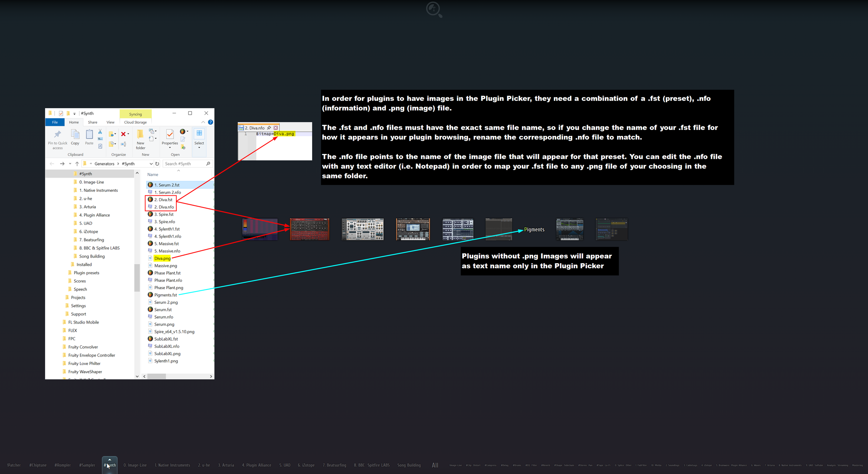Click the Up one level arrow

77,164
